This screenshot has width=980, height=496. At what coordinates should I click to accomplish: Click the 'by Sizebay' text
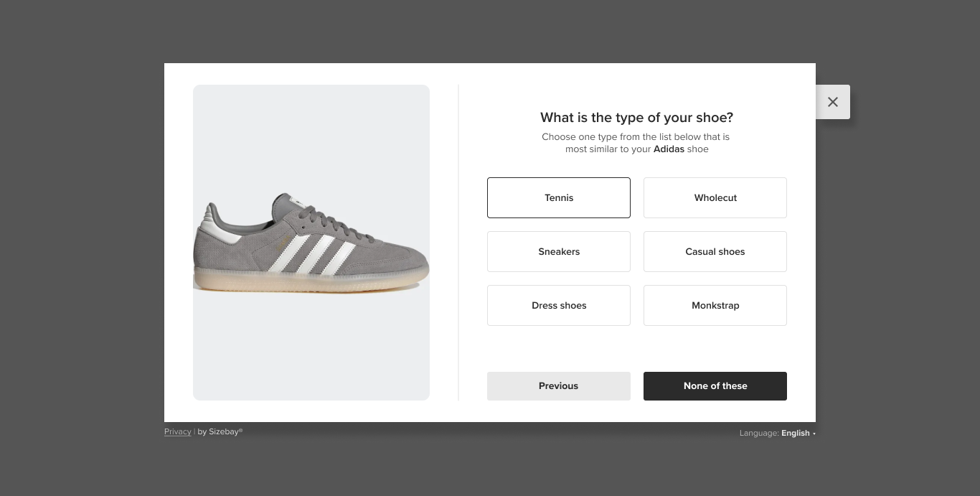point(220,431)
